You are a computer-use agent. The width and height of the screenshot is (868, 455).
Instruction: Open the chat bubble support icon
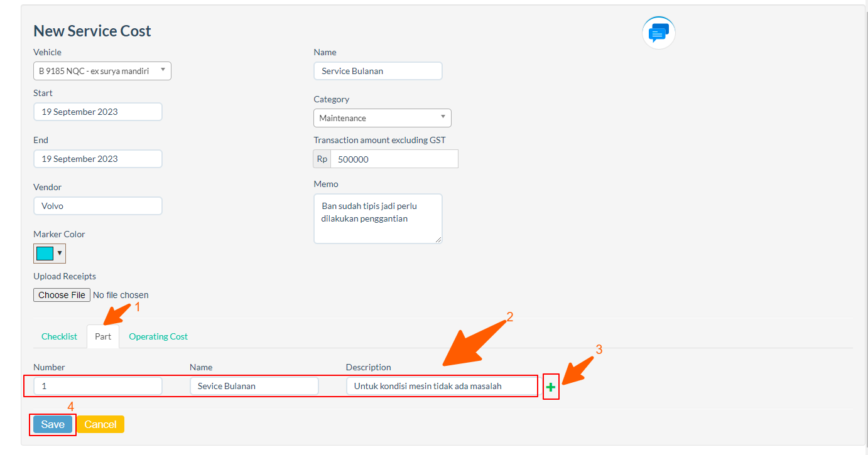tap(658, 33)
